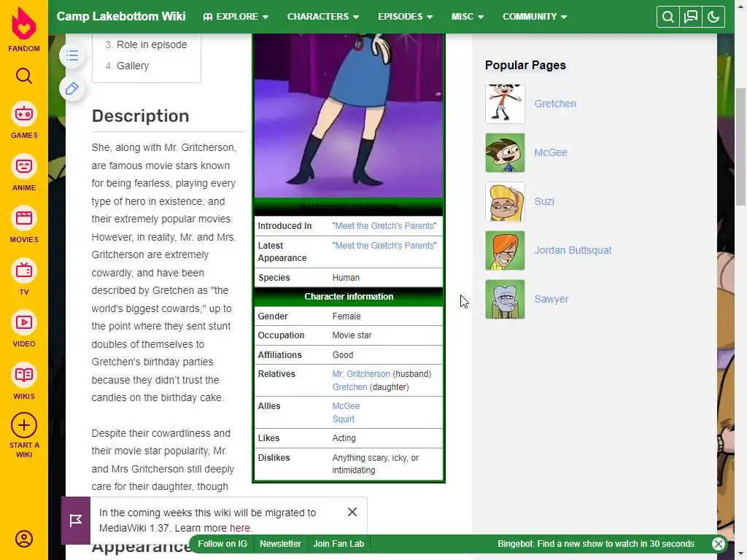Open Gretchen daughter link in infobox
The image size is (747, 560).
(x=349, y=386)
